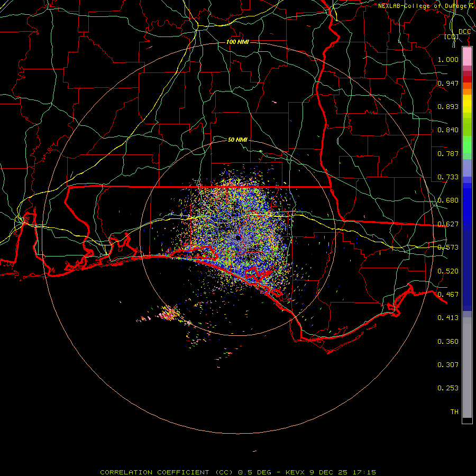This screenshot has height=476, width=476.
Task: Click the NEXLAB-College of DuPage credit text
Action: (427, 6)
